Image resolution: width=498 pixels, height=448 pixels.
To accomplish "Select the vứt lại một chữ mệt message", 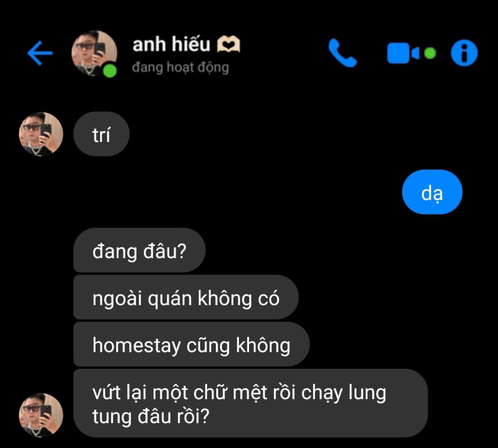I will 250,403.
